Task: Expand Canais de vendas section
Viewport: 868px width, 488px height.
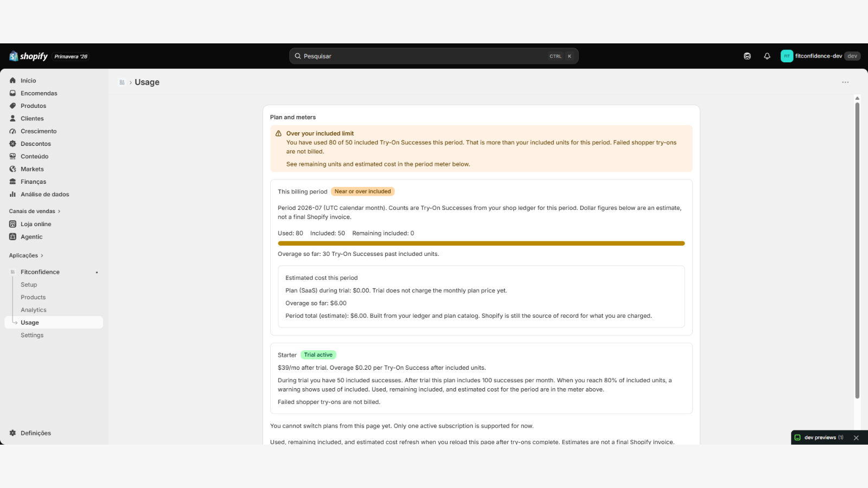Action: pos(35,211)
